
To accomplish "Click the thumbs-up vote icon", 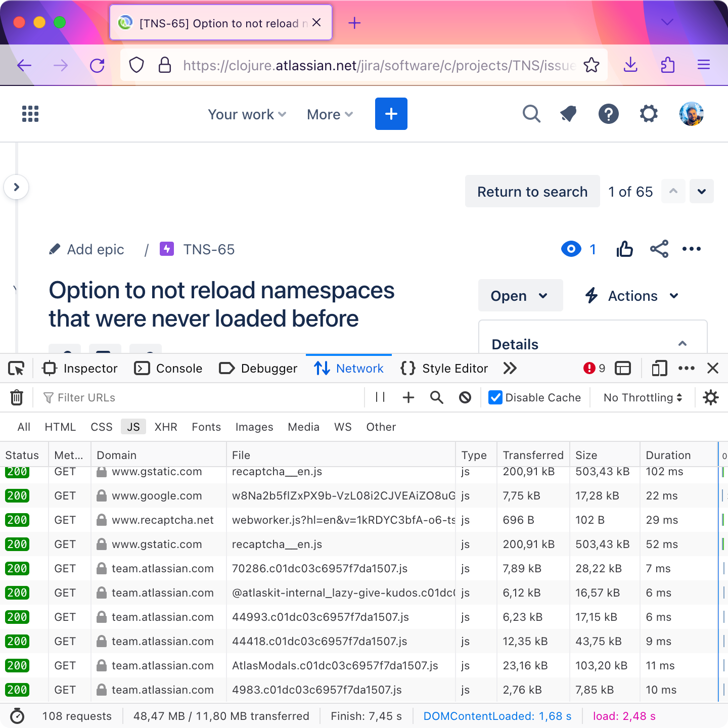I will 624,249.
